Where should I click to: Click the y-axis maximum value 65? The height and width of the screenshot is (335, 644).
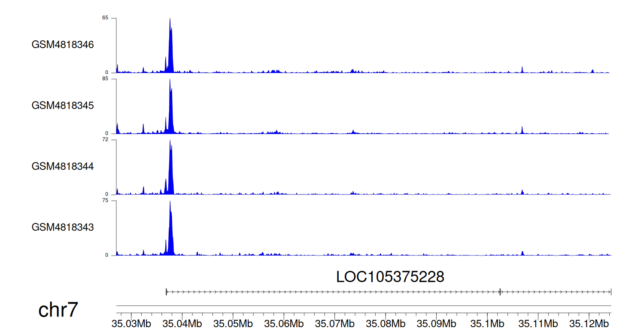(105, 18)
